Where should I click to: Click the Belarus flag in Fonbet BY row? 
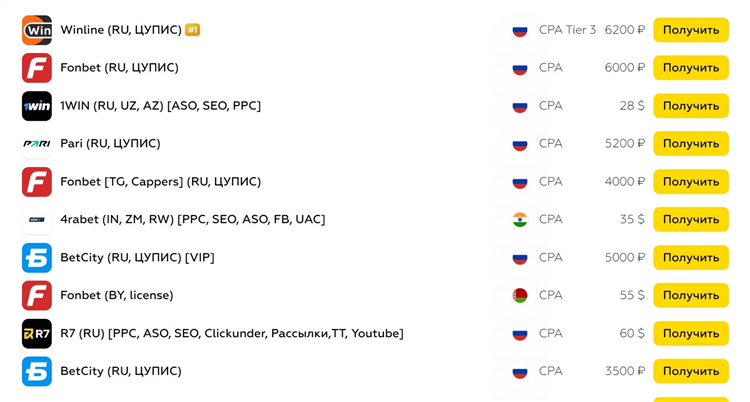pyautogui.click(x=519, y=295)
